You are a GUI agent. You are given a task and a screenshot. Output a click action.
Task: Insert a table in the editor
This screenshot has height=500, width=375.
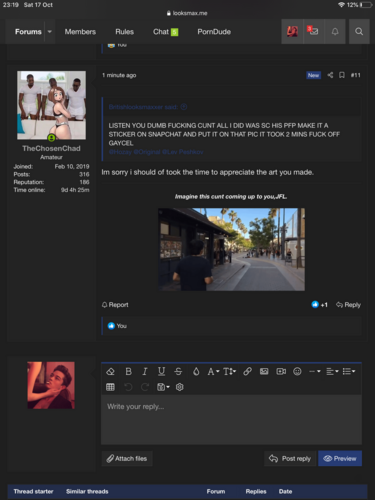pyautogui.click(x=110, y=387)
